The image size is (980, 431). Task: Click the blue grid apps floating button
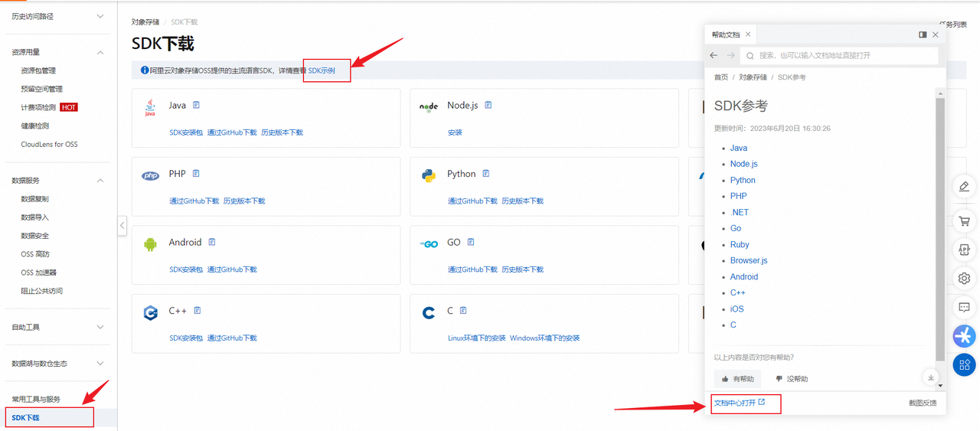click(x=964, y=364)
